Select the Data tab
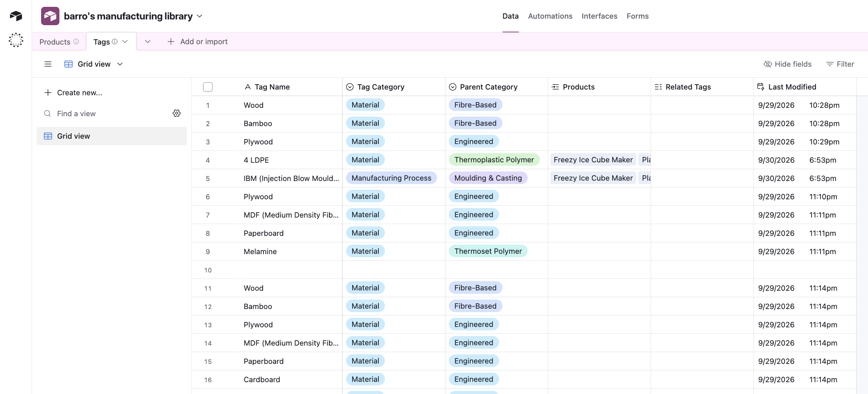The height and width of the screenshot is (394, 868). [x=511, y=16]
